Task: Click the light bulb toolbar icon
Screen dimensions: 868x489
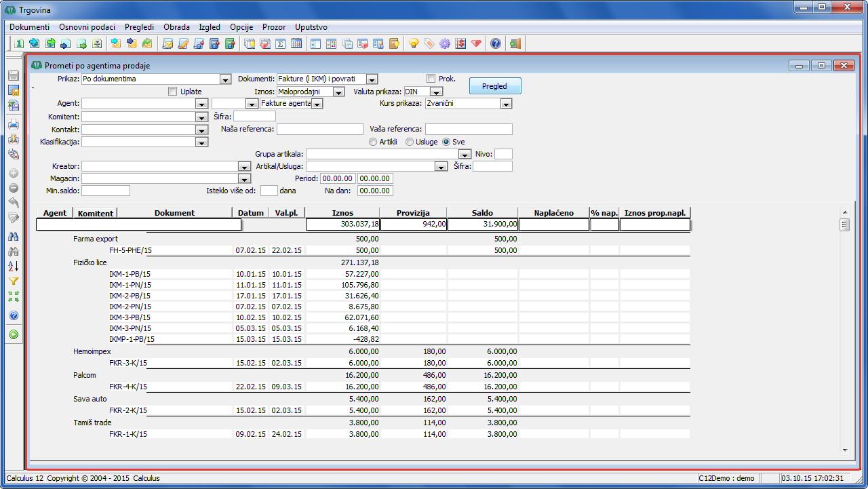Action: pos(413,43)
